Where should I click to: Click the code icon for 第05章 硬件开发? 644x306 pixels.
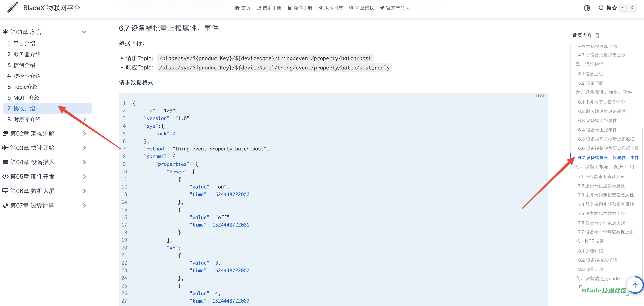[5, 176]
